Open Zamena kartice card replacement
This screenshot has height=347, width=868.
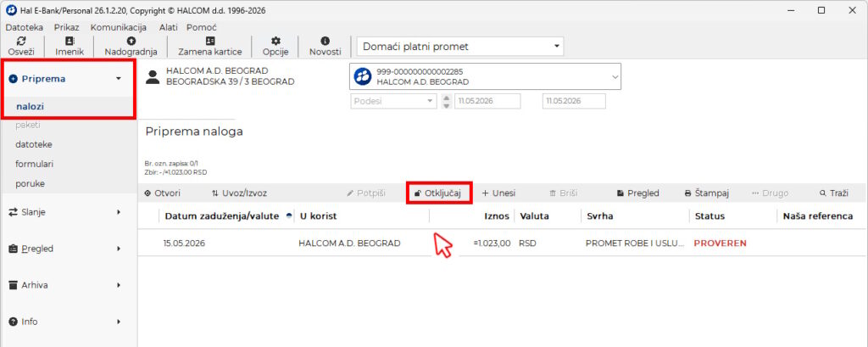(210, 46)
